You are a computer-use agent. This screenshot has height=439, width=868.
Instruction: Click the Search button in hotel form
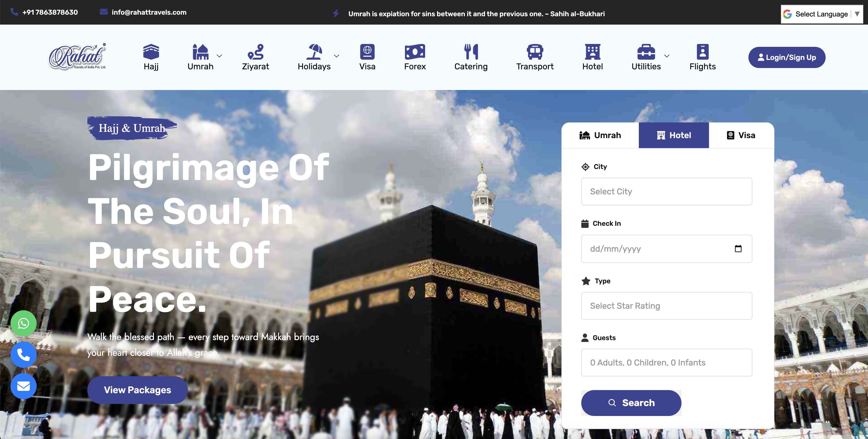[631, 403]
